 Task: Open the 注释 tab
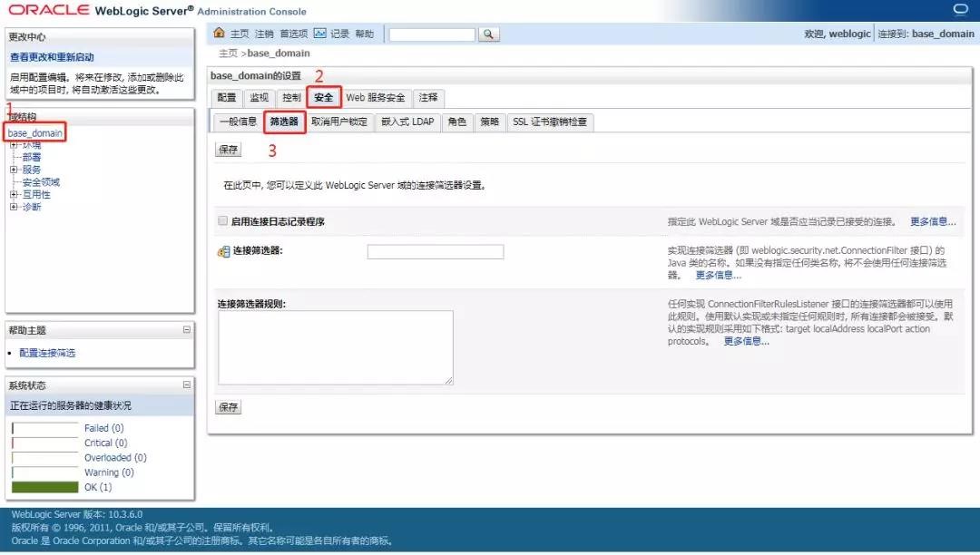(428, 97)
